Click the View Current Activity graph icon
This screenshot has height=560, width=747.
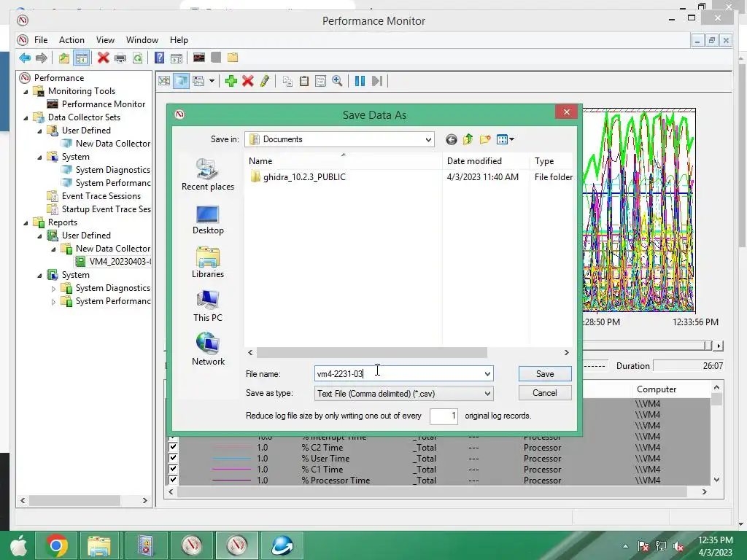pos(199,58)
